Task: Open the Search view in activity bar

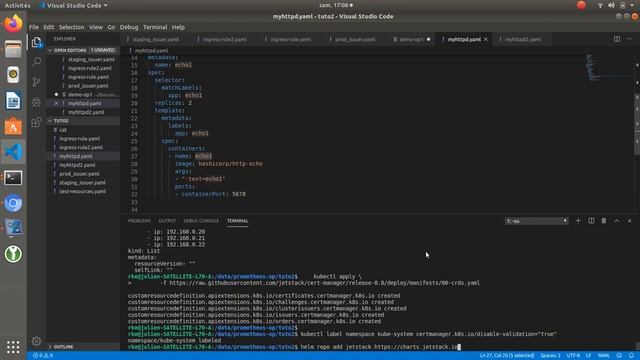Action: [x=36, y=62]
